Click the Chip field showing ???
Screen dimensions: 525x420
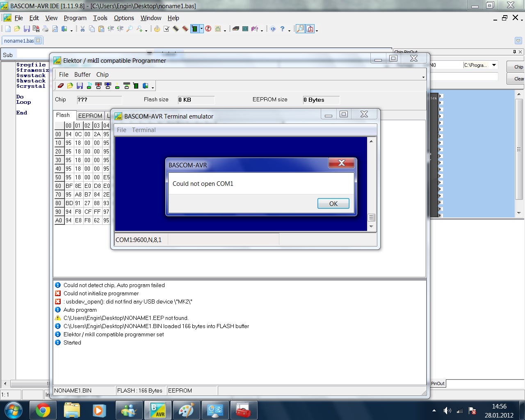pos(99,100)
